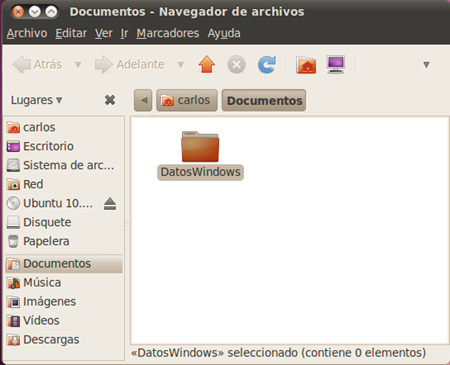Screen dimensions: 450x365
Task: Open the Ayuda menu
Action: pyautogui.click(x=224, y=33)
